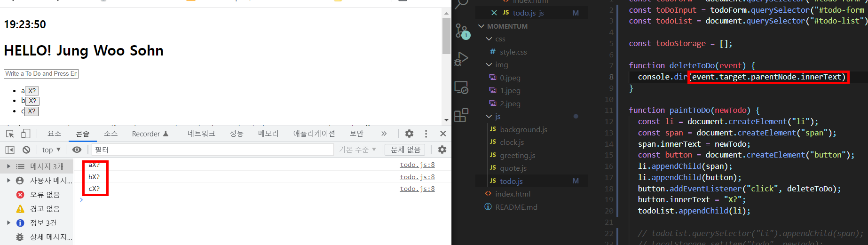Open the DevTools three-dot menu
This screenshot has height=245, width=868.
point(426,134)
